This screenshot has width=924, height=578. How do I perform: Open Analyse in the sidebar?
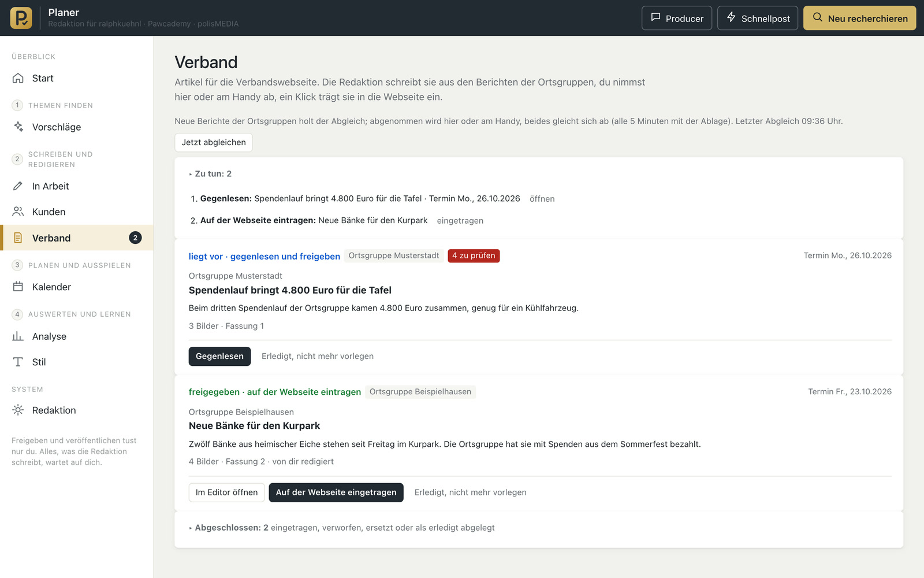77,336
